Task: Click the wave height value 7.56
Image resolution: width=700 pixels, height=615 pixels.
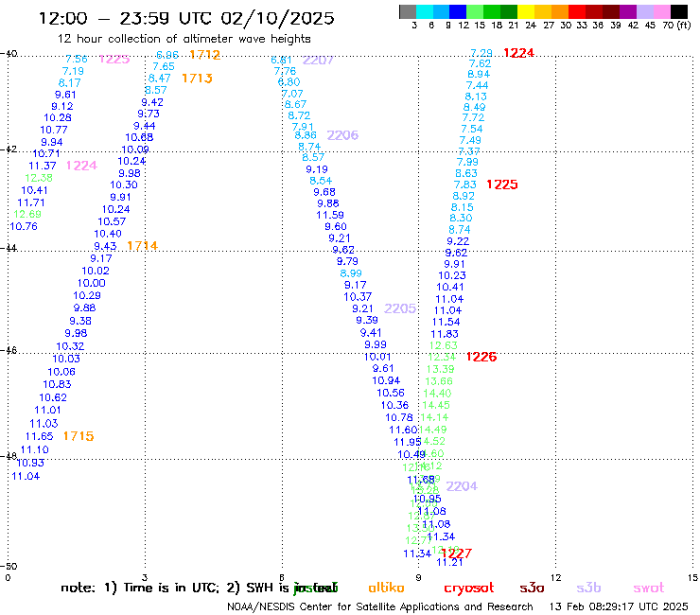Action: [x=77, y=59]
